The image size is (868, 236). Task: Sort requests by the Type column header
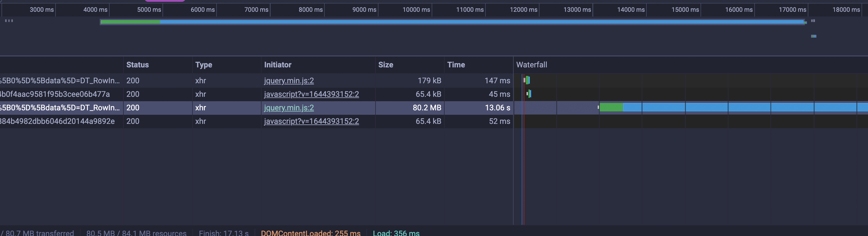coord(227,65)
